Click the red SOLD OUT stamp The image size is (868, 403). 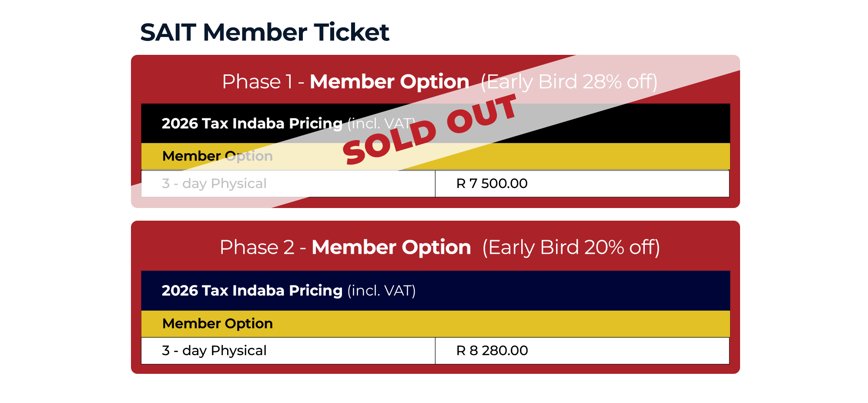(x=429, y=130)
